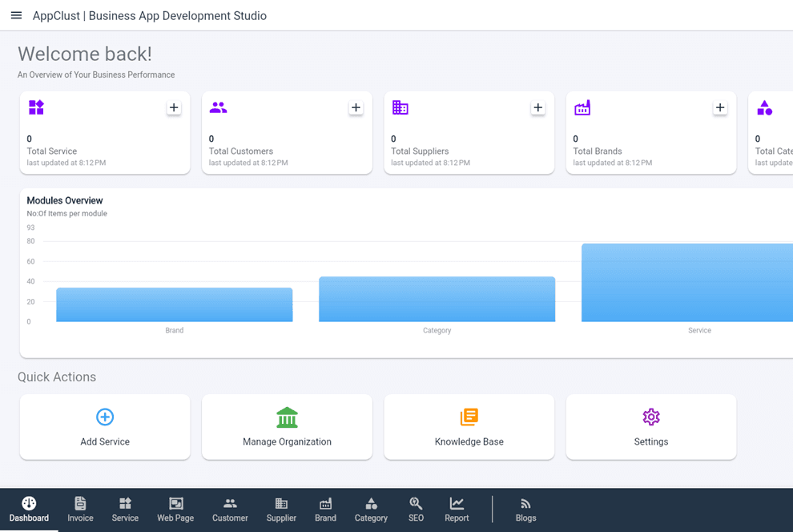This screenshot has height=532, width=793.
Task: Click the Quick Actions heading
Action: [x=57, y=377]
